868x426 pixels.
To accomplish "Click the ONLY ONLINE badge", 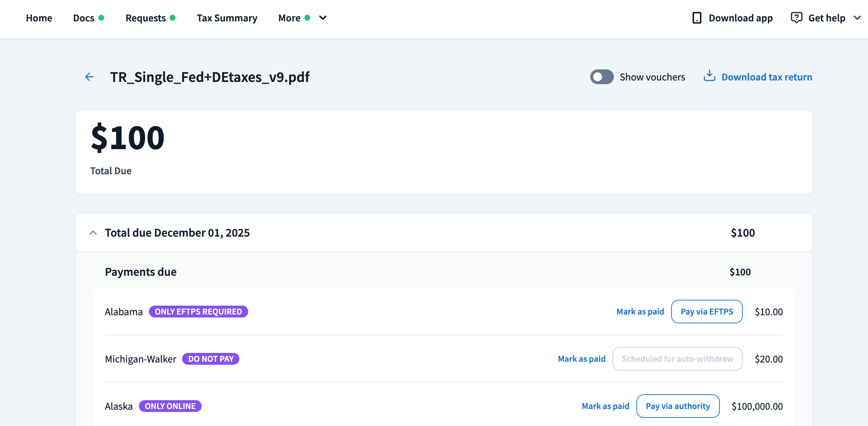I will click(170, 406).
